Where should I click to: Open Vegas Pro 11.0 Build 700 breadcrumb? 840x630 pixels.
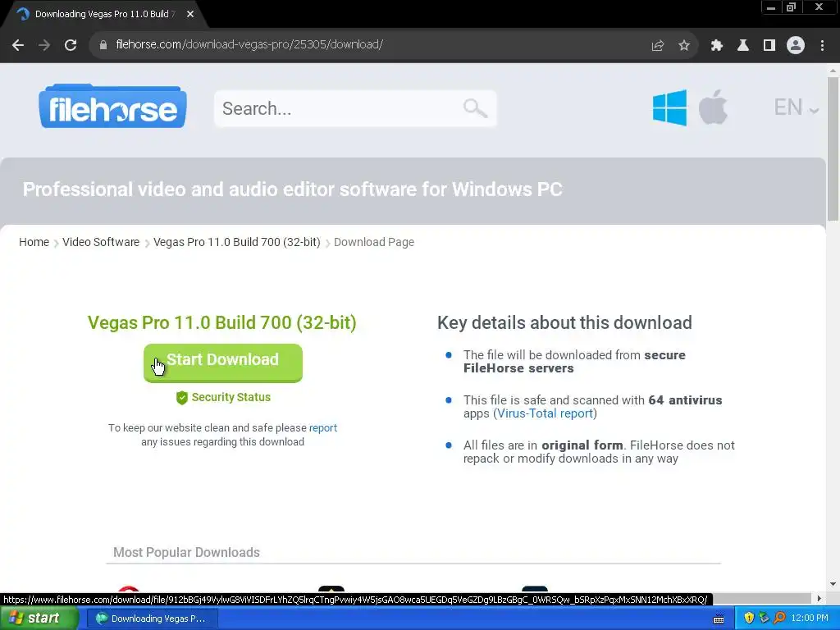coord(237,242)
